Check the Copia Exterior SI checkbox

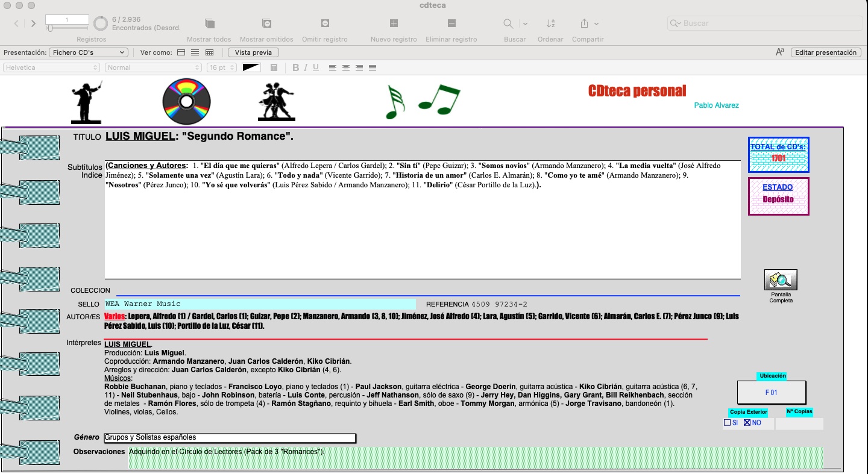tap(727, 423)
